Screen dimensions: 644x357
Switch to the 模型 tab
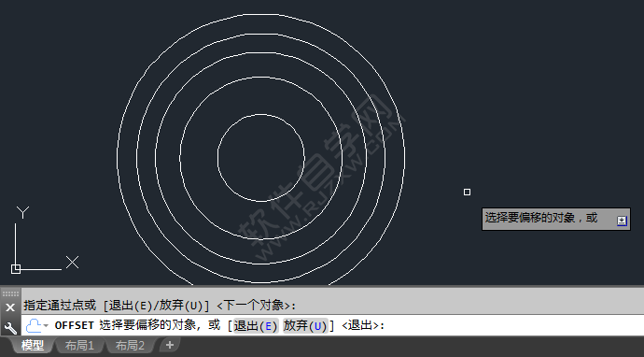click(32, 345)
